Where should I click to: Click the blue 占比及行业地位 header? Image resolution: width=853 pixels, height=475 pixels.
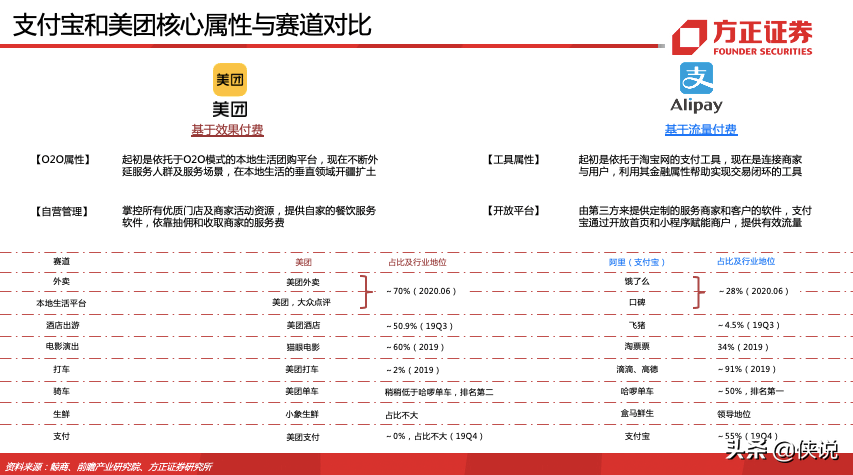pos(746,261)
